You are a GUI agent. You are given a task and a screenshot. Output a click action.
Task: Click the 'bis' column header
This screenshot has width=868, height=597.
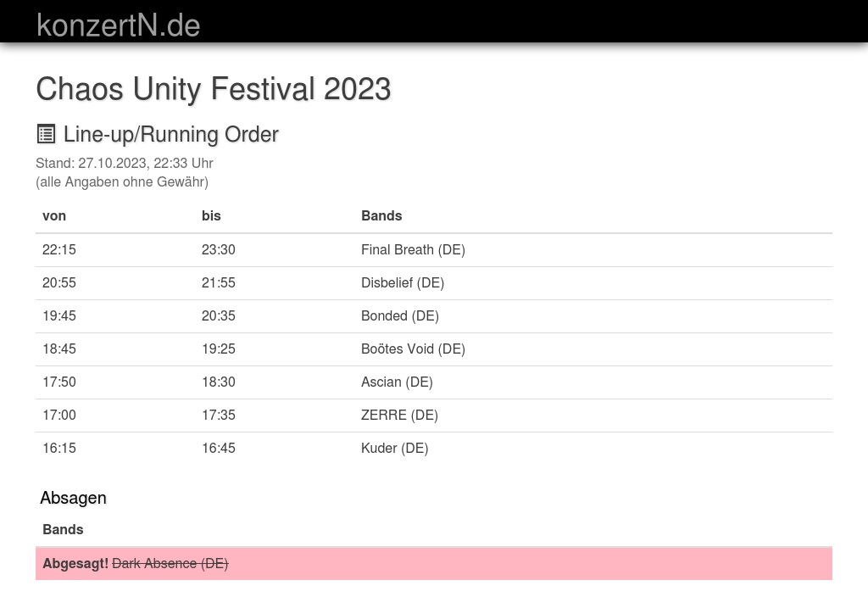211,215
